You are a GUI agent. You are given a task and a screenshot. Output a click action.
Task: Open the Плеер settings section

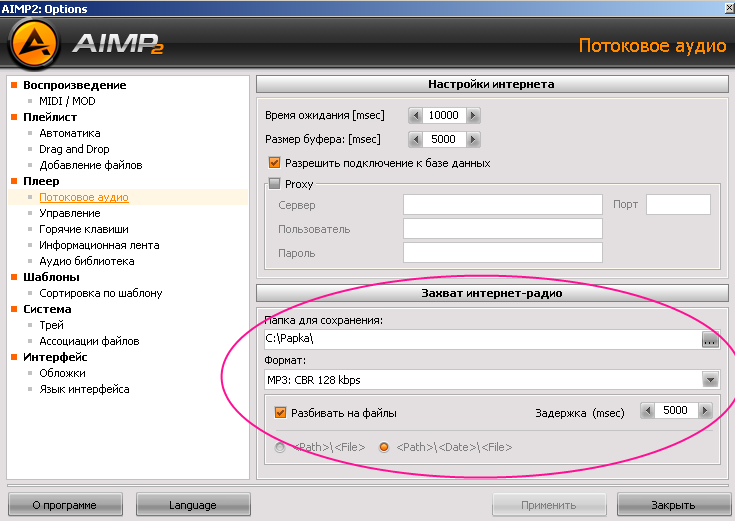(41, 181)
